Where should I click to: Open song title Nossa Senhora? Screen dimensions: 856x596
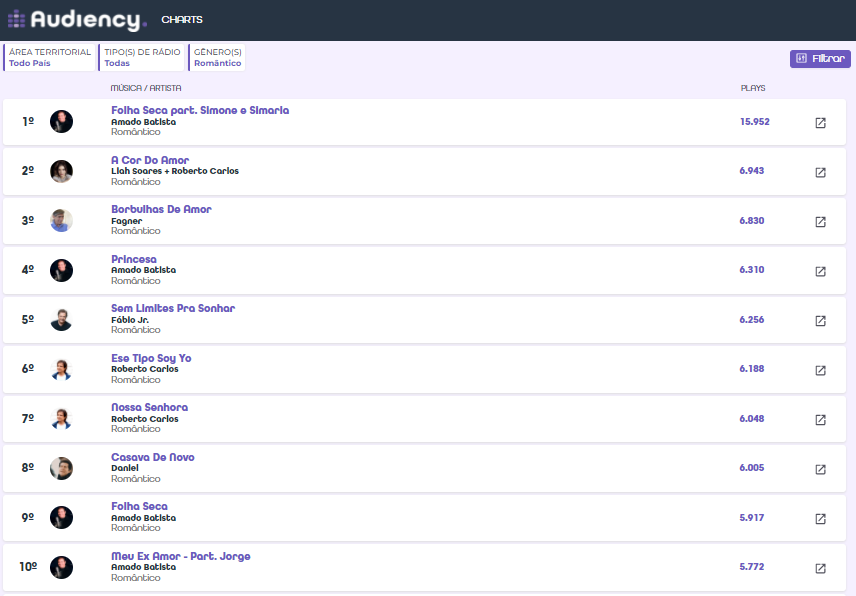[150, 407]
